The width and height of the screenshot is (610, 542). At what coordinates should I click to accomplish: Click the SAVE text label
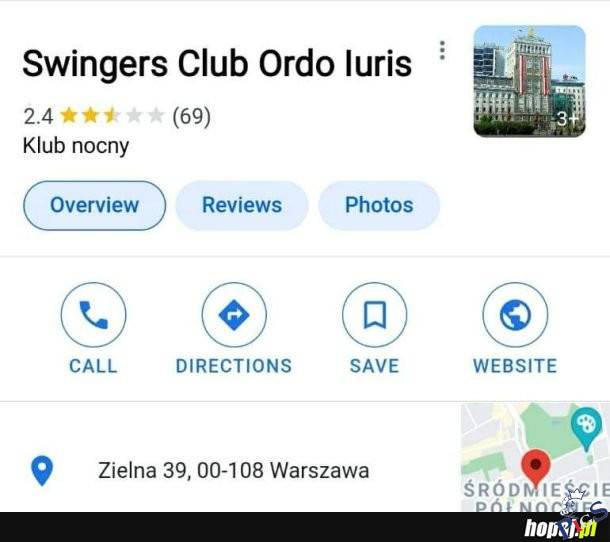click(x=374, y=366)
